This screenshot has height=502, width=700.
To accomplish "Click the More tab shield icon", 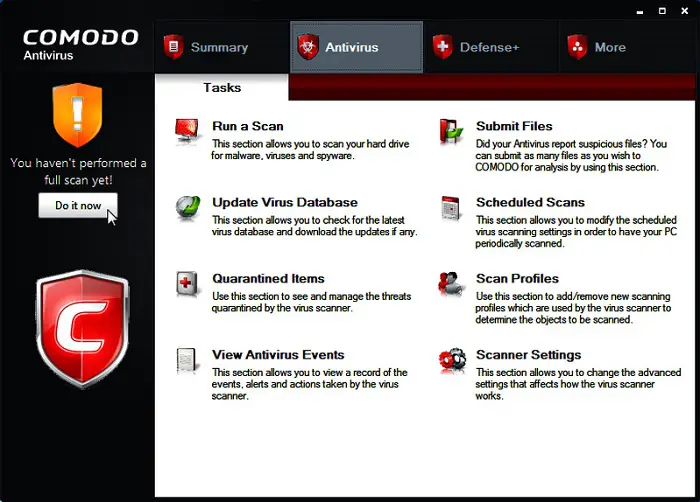I will [x=577, y=47].
